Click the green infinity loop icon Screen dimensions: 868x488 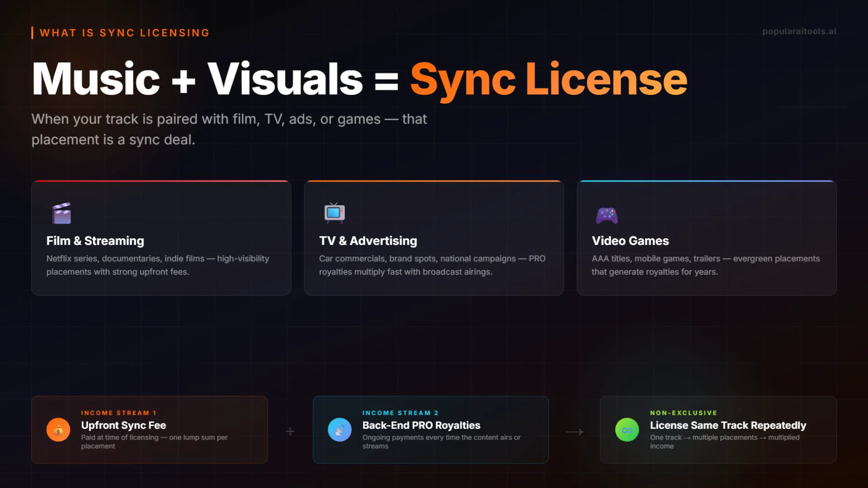[x=627, y=430]
